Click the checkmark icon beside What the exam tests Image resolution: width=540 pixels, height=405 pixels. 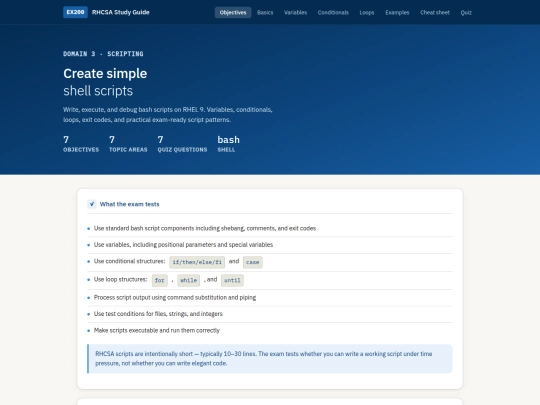[92, 204]
